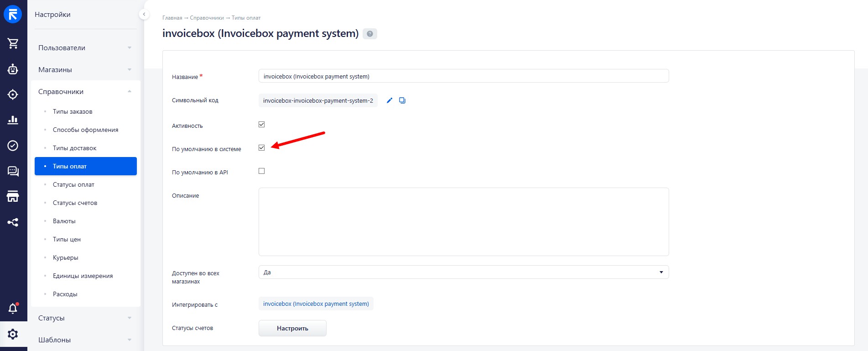Edit symbolic code with the pencil icon
The width and height of the screenshot is (868, 351).
[390, 100]
